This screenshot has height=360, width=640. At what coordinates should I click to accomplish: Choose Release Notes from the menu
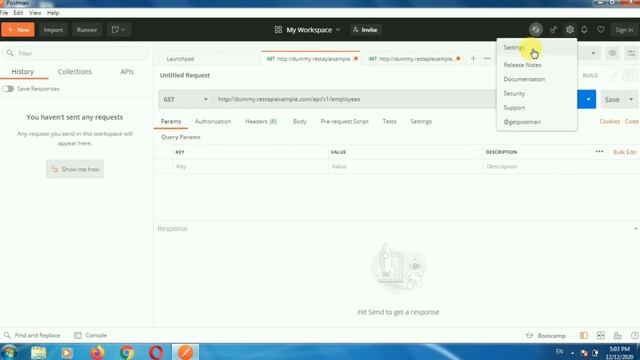tap(537, 65)
